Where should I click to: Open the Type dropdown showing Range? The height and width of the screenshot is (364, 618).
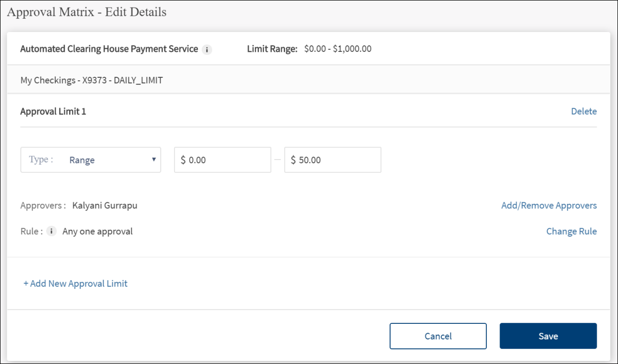pos(91,160)
